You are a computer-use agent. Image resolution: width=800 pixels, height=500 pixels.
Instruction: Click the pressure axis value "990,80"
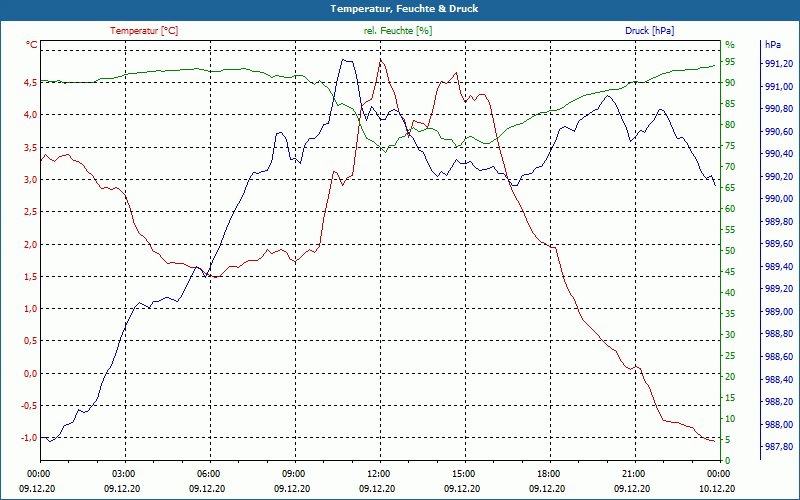[x=780, y=109]
